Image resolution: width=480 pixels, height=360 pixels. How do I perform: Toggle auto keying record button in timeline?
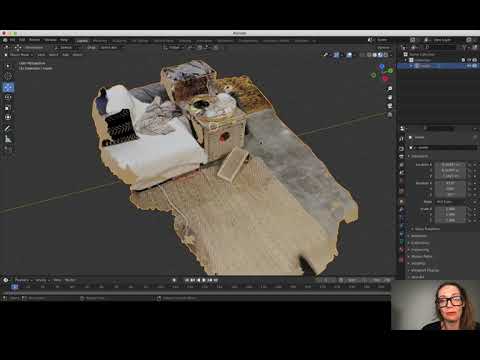[x=174, y=280]
